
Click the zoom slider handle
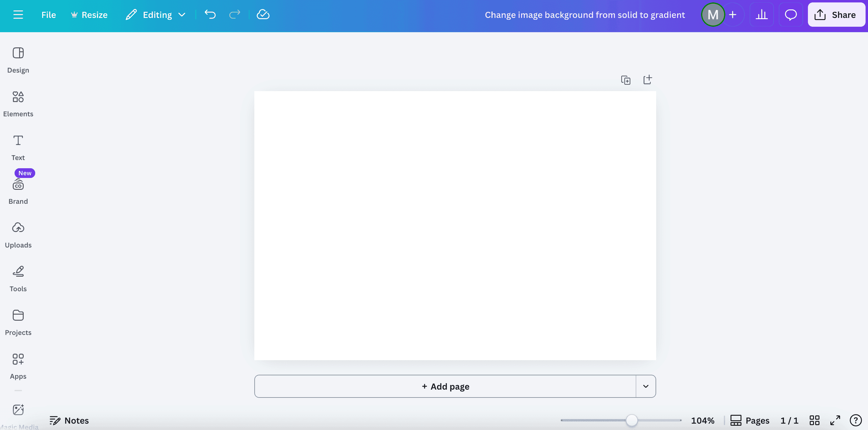coord(632,420)
